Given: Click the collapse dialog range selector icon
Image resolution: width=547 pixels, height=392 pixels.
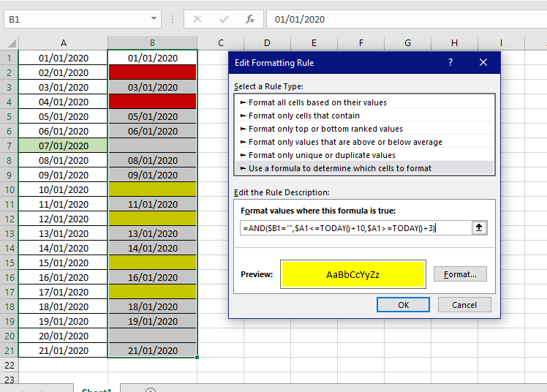Looking at the screenshot, I should click(479, 227).
